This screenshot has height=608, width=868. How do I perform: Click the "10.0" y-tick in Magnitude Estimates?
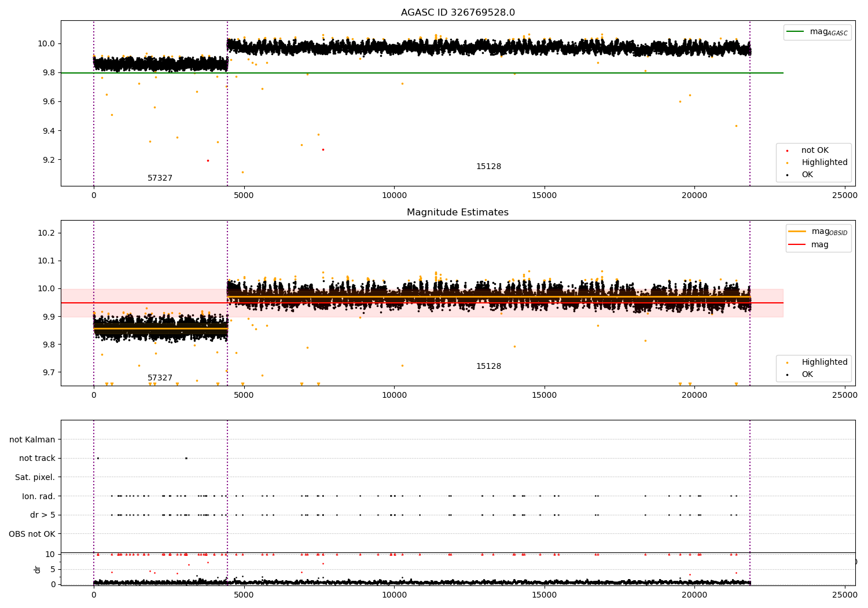47,289
